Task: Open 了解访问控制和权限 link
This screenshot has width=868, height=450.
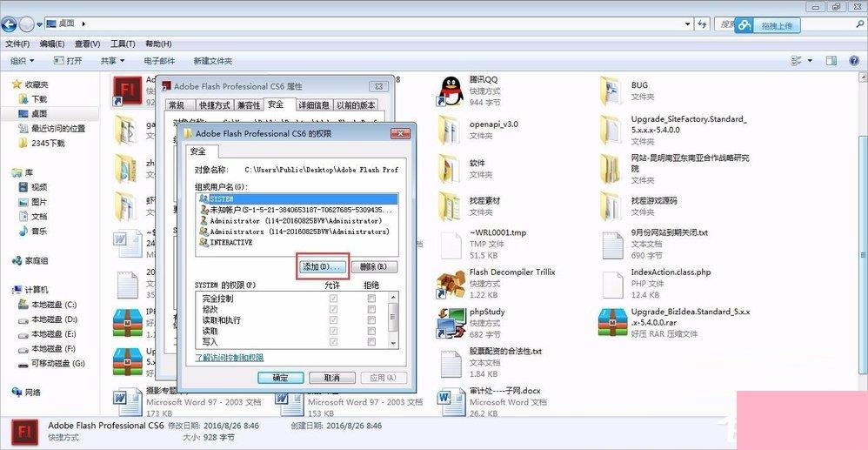Action: click(230, 358)
